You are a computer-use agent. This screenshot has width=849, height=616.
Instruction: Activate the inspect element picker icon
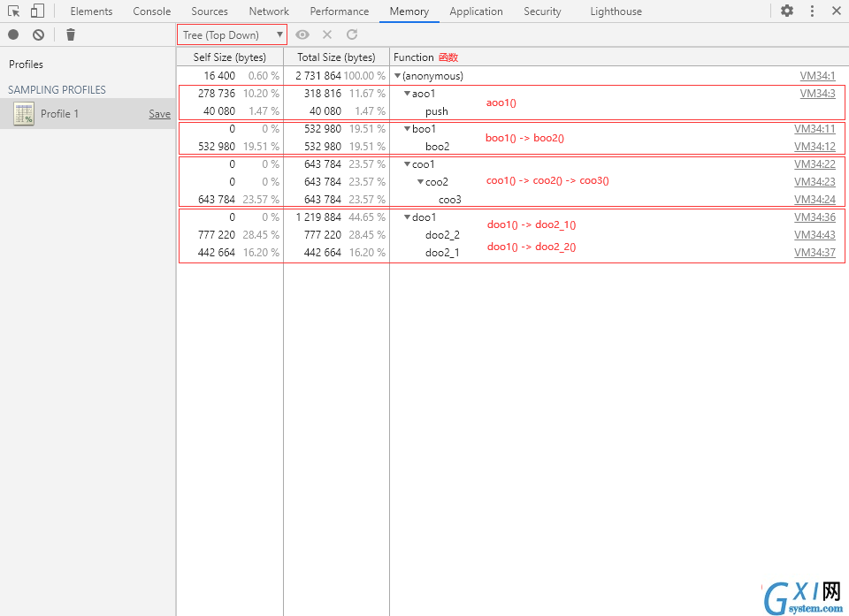tap(13, 11)
